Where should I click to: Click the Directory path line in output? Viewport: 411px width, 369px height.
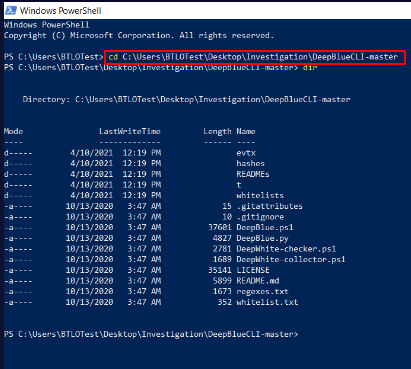pos(186,99)
